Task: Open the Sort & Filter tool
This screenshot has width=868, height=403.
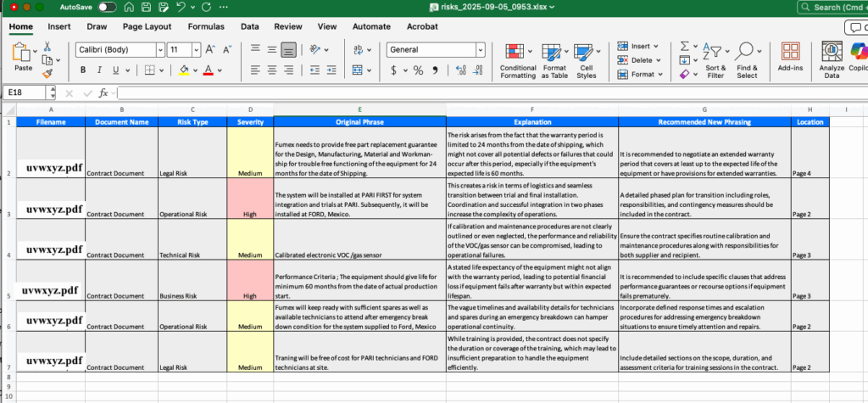Action: pos(715,59)
